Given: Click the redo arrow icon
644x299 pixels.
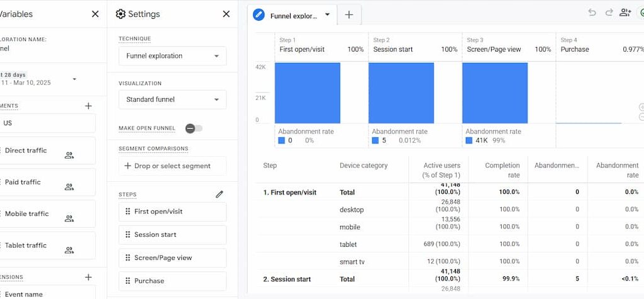Looking at the screenshot, I should tap(608, 13).
